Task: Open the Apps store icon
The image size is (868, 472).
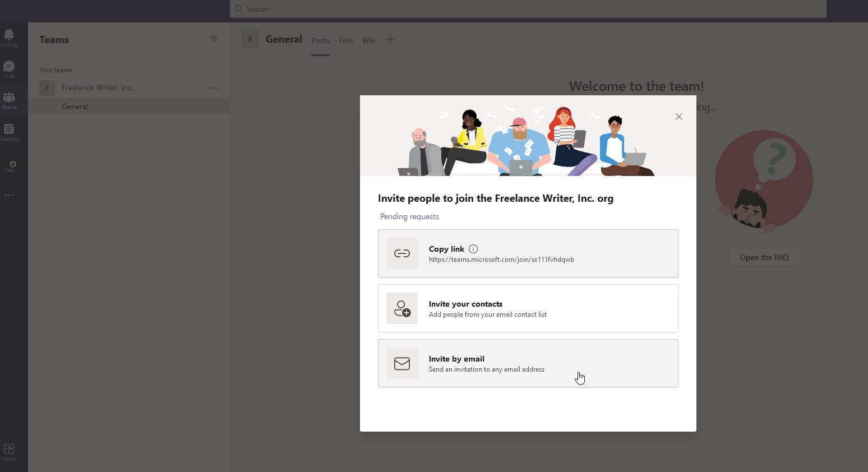Action: [x=9, y=452]
